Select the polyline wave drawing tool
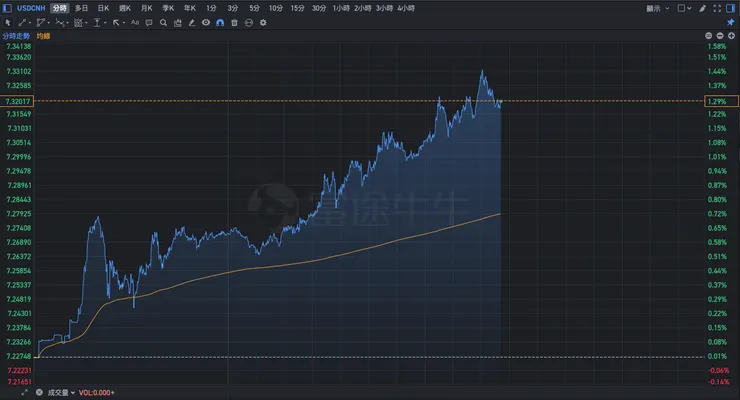Screen dimensions: 740x400 [59, 23]
